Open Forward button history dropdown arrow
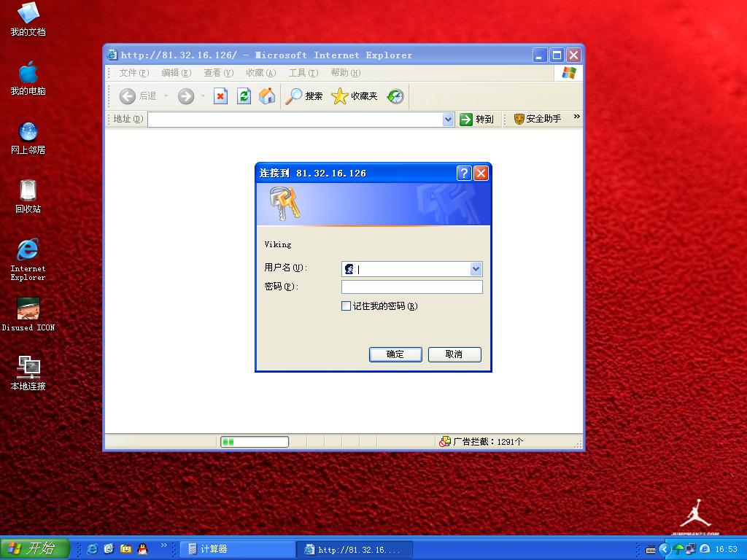Screen dimensions: 747x560 203,96
